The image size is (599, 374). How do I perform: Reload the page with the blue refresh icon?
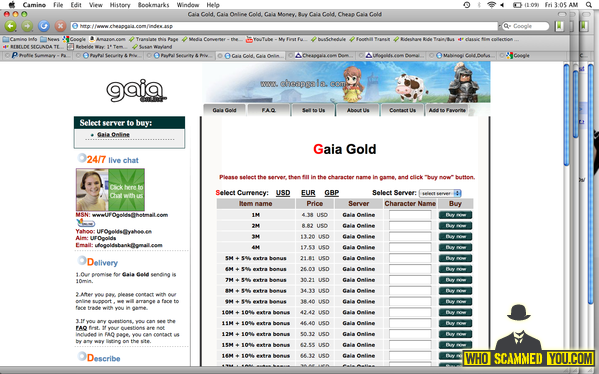coord(44,26)
